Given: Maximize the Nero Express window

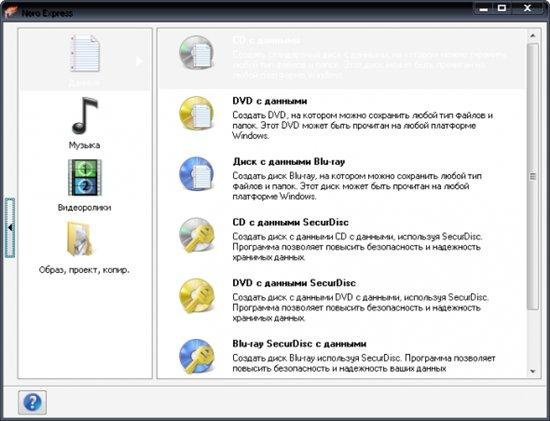Looking at the screenshot, I should pyautogui.click(x=502, y=8).
